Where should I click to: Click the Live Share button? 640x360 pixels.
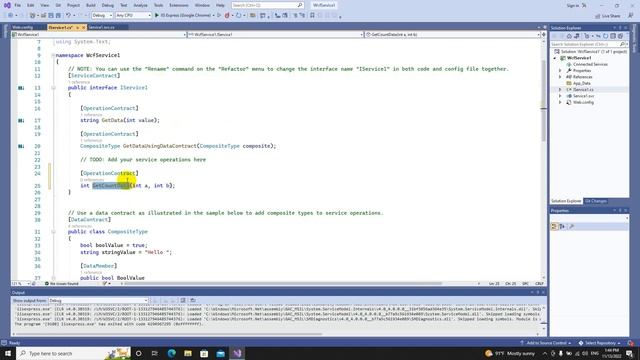click(x=608, y=16)
